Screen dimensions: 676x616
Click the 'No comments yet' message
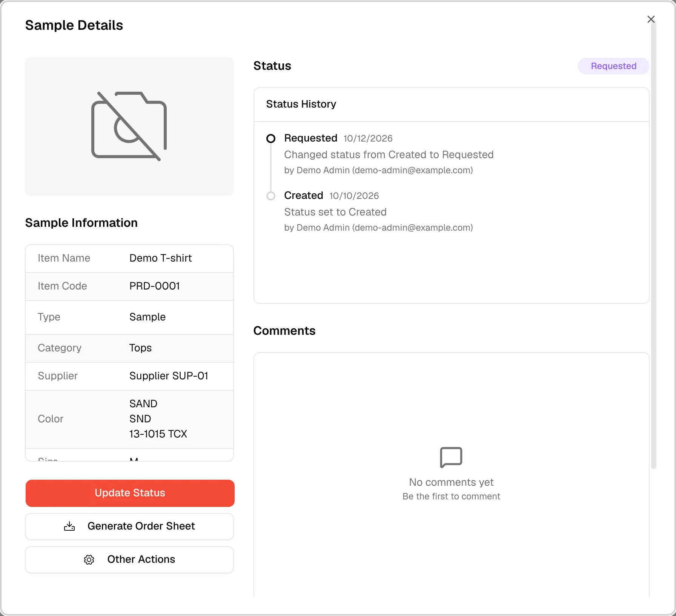click(451, 482)
